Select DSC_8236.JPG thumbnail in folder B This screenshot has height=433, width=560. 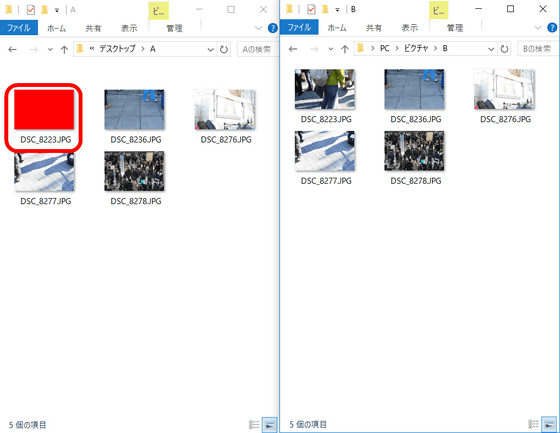414,89
